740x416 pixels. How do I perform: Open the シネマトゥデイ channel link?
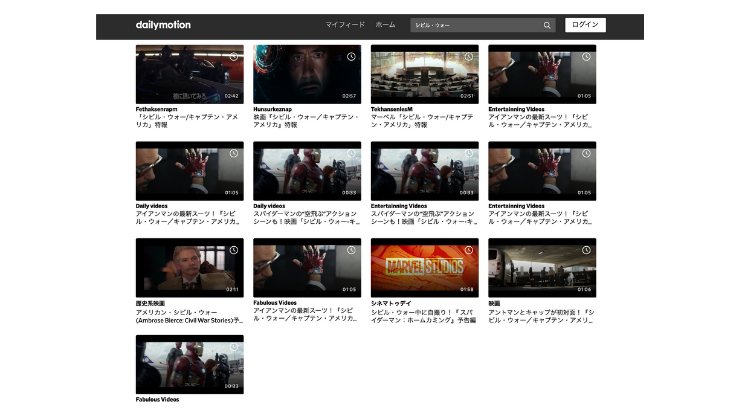[x=391, y=303]
